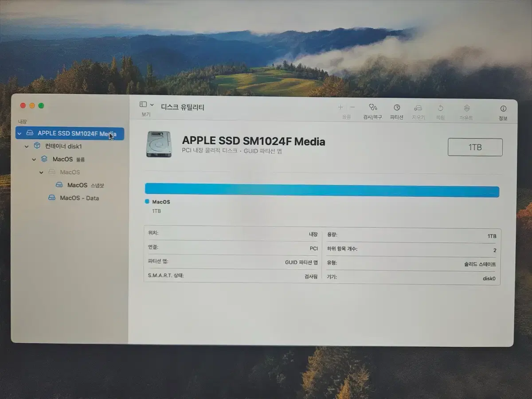Click the GUID 파티션 맵 table value
The width and height of the screenshot is (532, 399).
(x=301, y=262)
